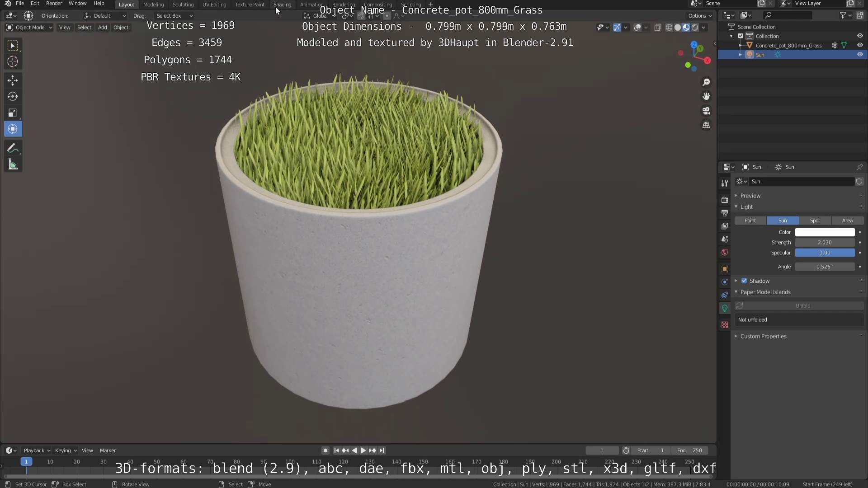Screen dimensions: 868x488
Task: Open the Keying dropdown in timeline
Action: point(66,450)
